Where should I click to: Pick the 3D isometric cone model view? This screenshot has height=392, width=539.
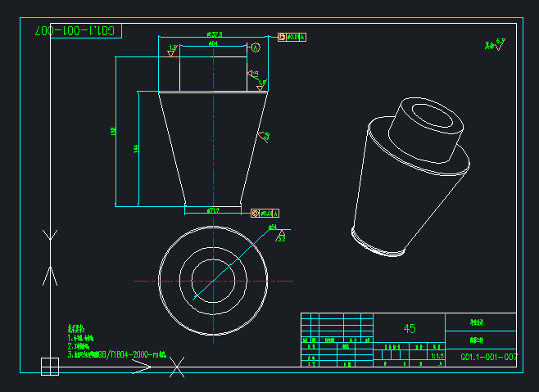coord(410,177)
